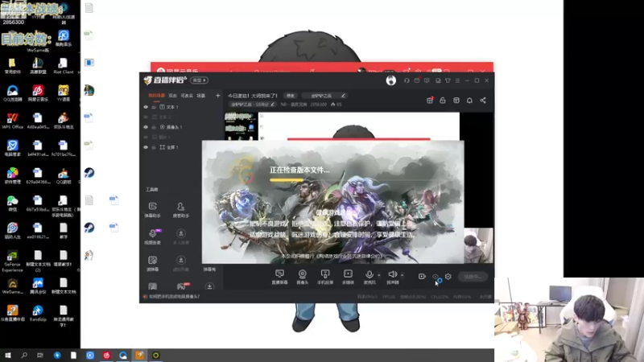This screenshot has width=644, height=362.
Task: Open Task View on taskbar
Action: point(39,356)
